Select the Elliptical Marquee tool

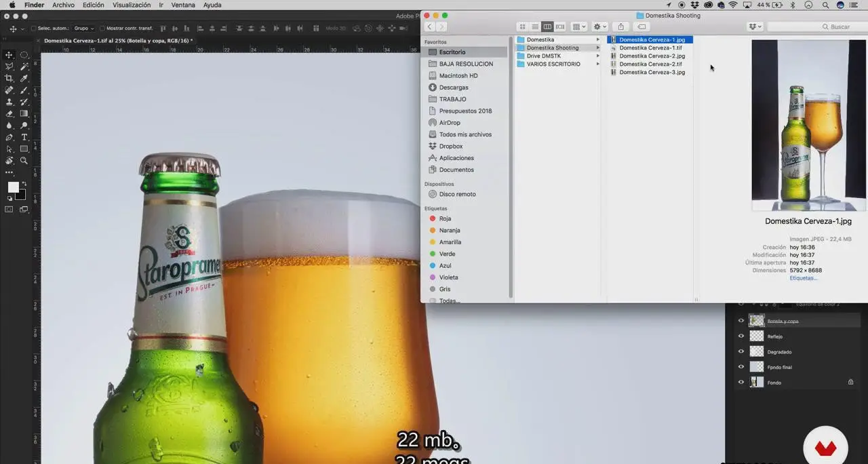[24, 55]
